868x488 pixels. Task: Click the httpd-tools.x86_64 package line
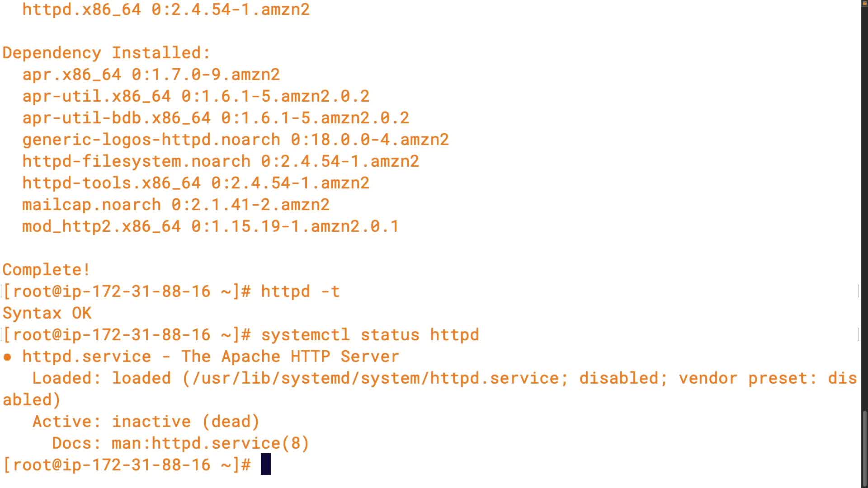(x=196, y=183)
